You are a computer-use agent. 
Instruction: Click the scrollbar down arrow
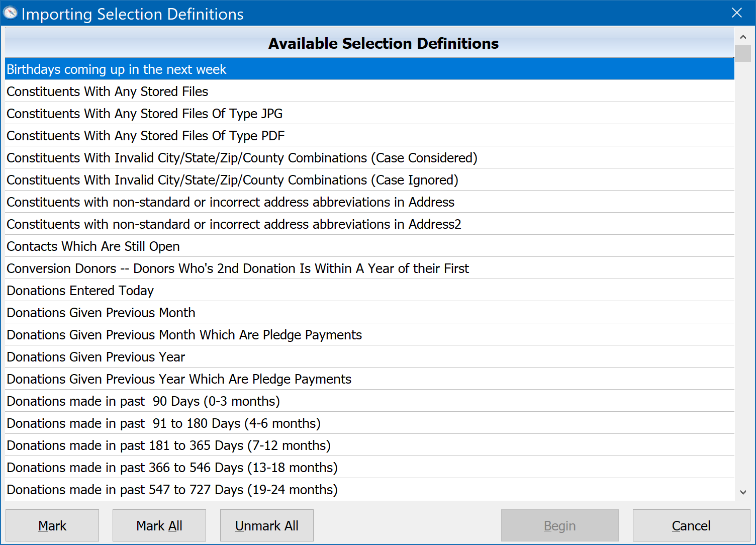[x=743, y=493]
